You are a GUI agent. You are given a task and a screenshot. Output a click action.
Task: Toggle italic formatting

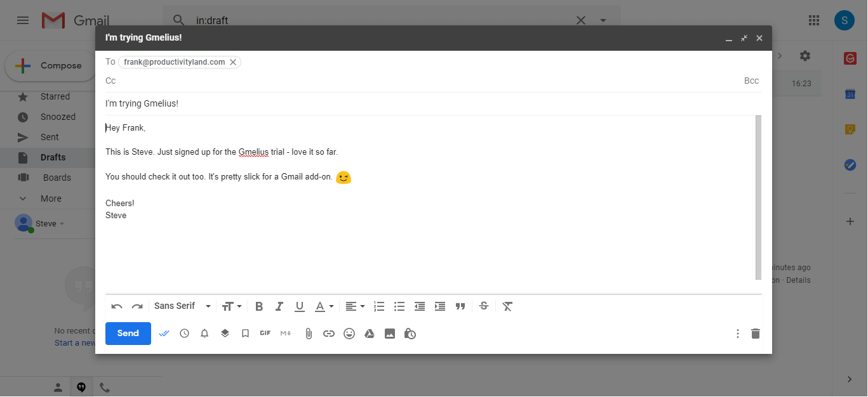279,306
